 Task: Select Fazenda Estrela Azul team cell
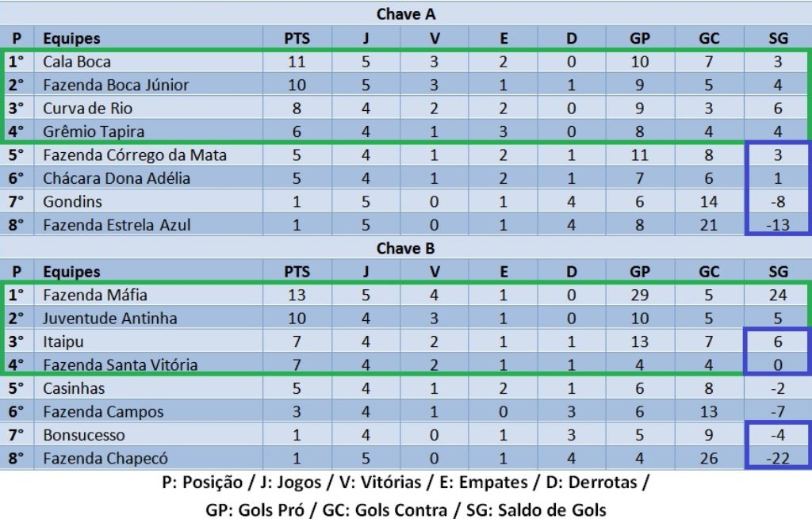click(x=117, y=224)
